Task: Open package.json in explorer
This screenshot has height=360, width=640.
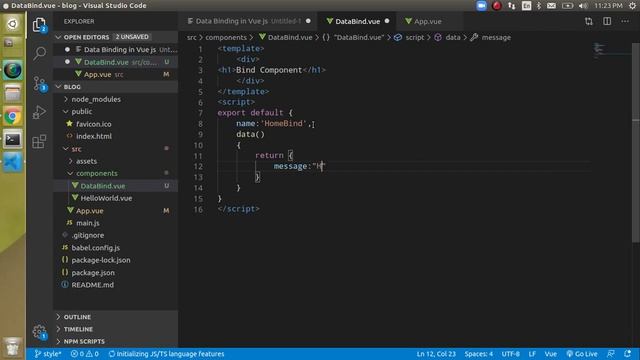Action: click(93, 273)
